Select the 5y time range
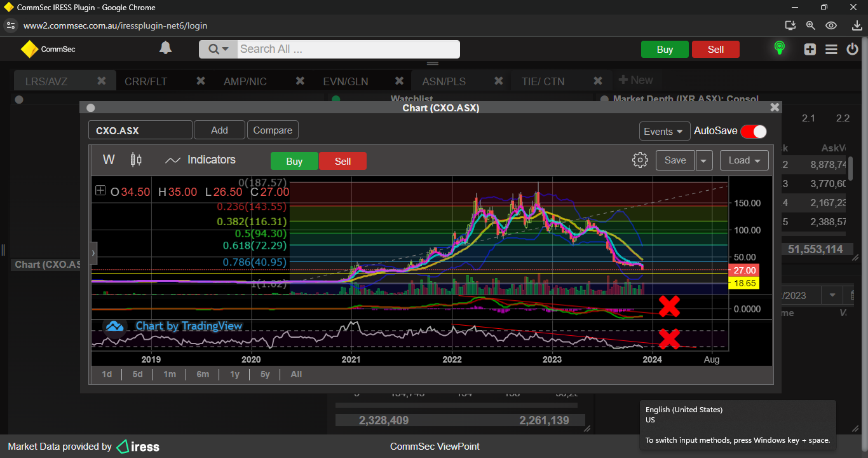Viewport: 868px width, 458px height. tap(265, 374)
